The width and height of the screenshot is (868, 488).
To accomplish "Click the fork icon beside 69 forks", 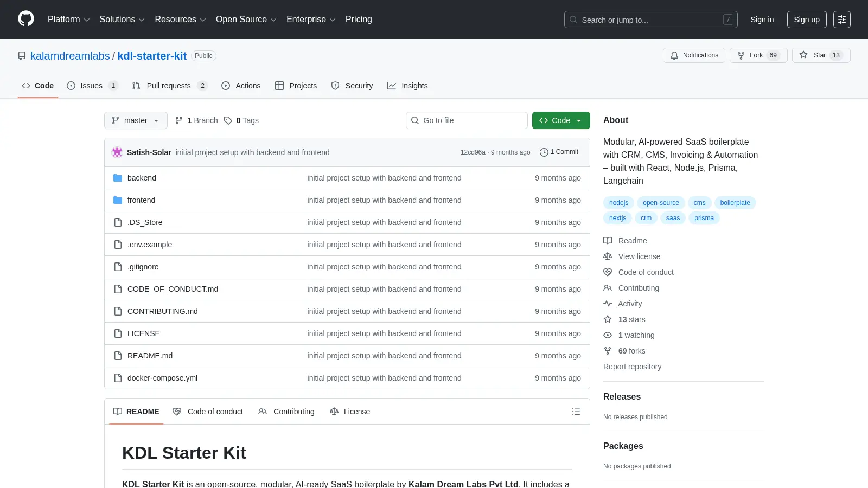I will click(608, 351).
